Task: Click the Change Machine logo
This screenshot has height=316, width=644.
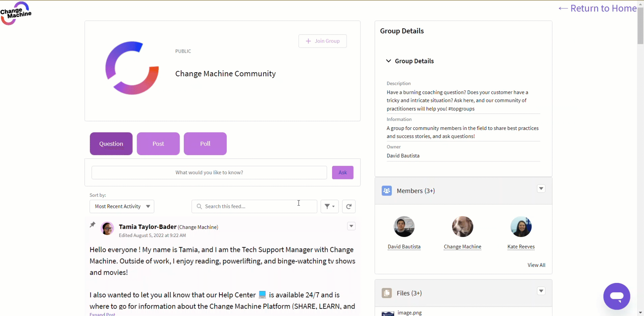Action: 16,14
